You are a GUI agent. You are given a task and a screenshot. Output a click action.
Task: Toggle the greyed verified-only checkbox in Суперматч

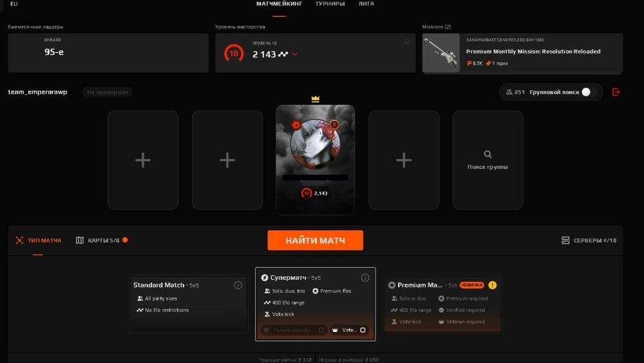[x=321, y=330]
